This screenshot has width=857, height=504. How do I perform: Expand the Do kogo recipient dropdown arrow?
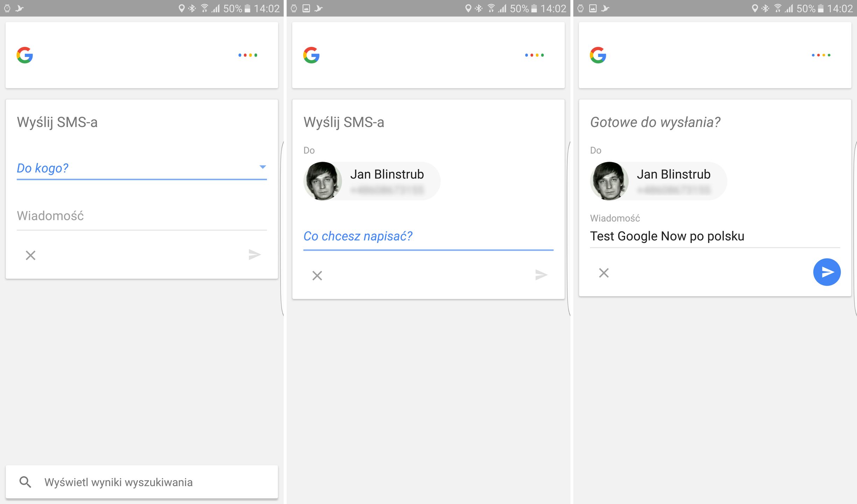[x=263, y=168]
